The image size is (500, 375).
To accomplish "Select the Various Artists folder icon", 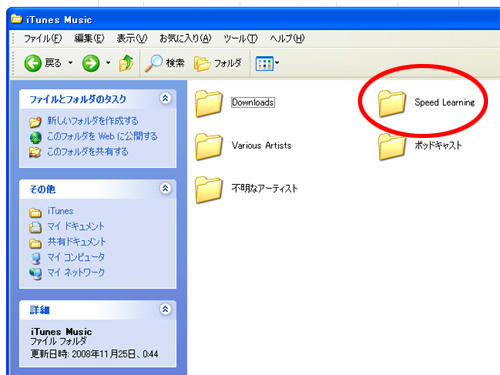I will [209, 147].
